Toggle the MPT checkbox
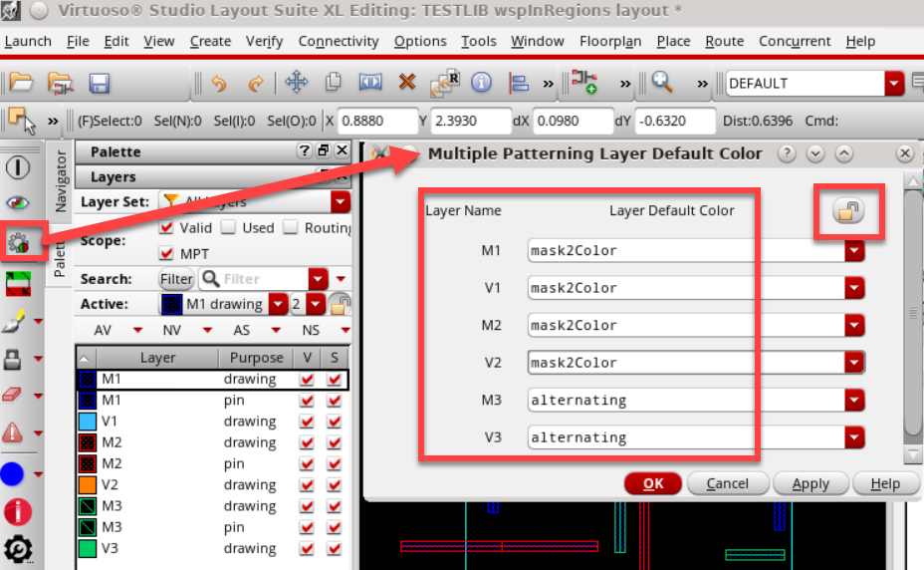The height and width of the screenshot is (570, 924). point(166,253)
